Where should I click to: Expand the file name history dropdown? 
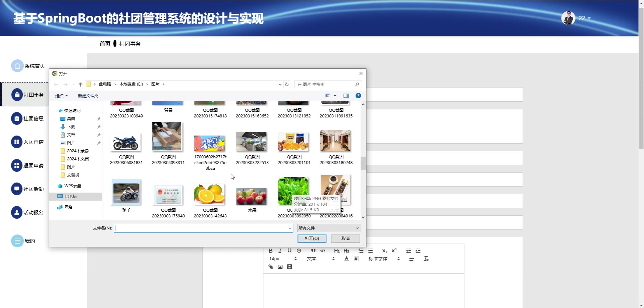(x=290, y=228)
